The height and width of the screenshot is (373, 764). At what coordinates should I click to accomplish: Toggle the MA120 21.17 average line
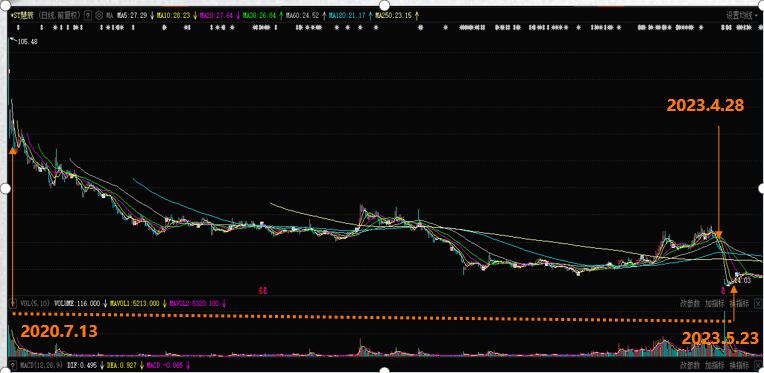tap(347, 16)
